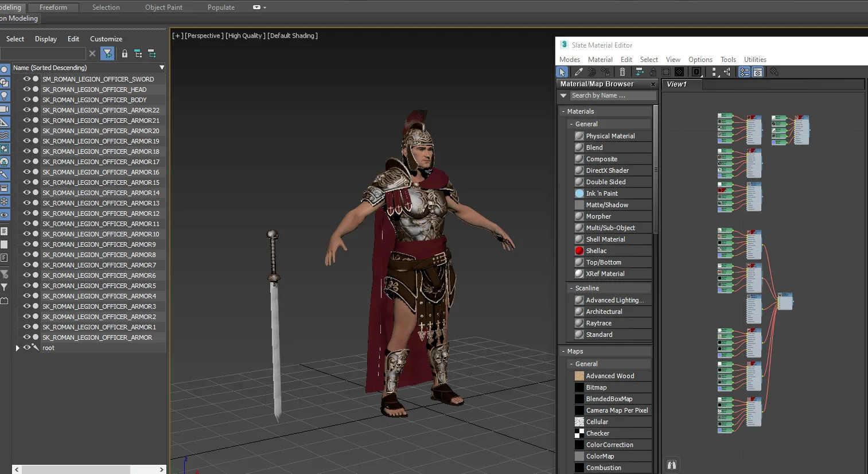Toggle the lights display filter icon
This screenshot has height=474, width=868.
click(x=4, y=96)
